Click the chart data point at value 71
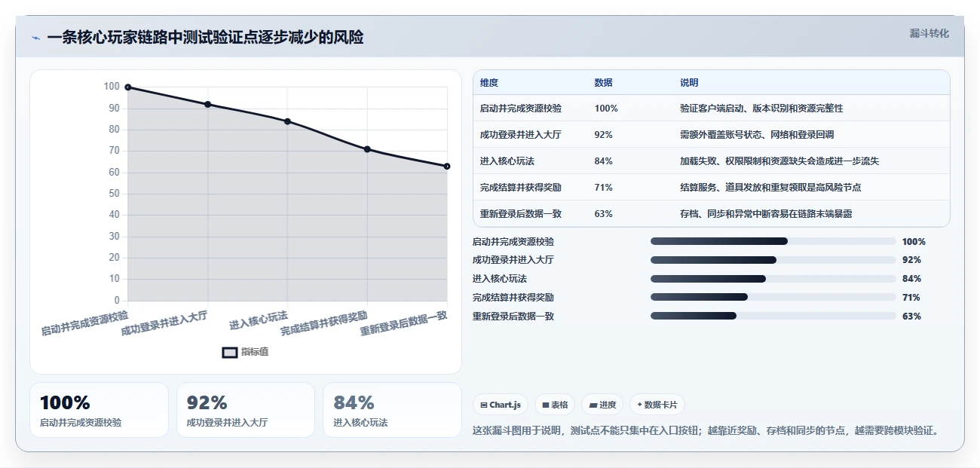Screen dimensions: 980x468 pyautogui.click(x=367, y=149)
